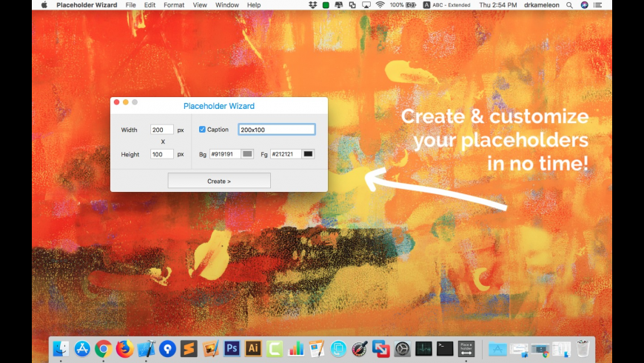
Task: Open the File menu
Action: click(x=130, y=5)
